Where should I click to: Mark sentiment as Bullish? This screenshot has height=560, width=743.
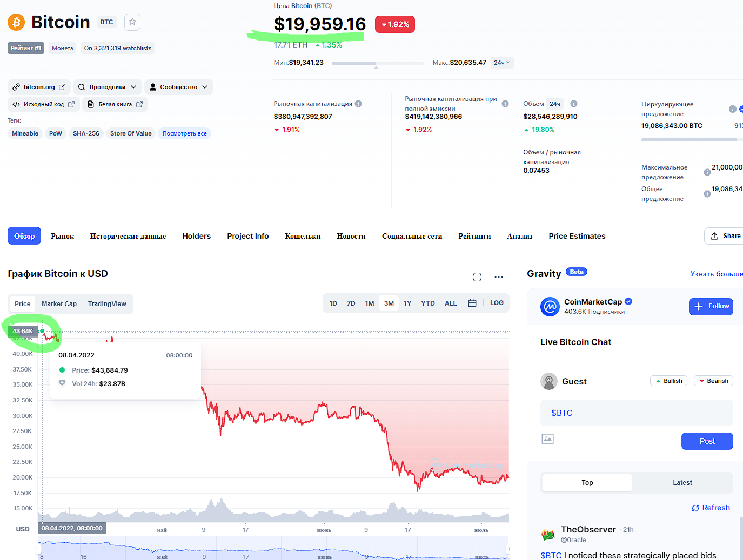pos(668,381)
